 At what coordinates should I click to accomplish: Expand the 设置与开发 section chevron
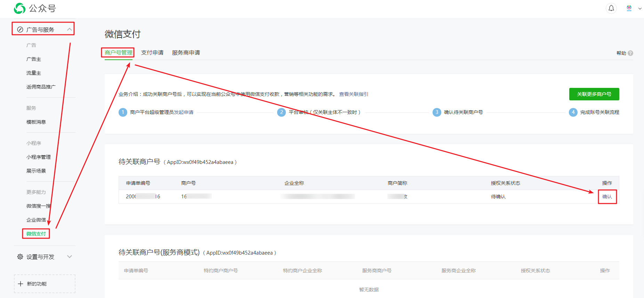[x=70, y=257]
